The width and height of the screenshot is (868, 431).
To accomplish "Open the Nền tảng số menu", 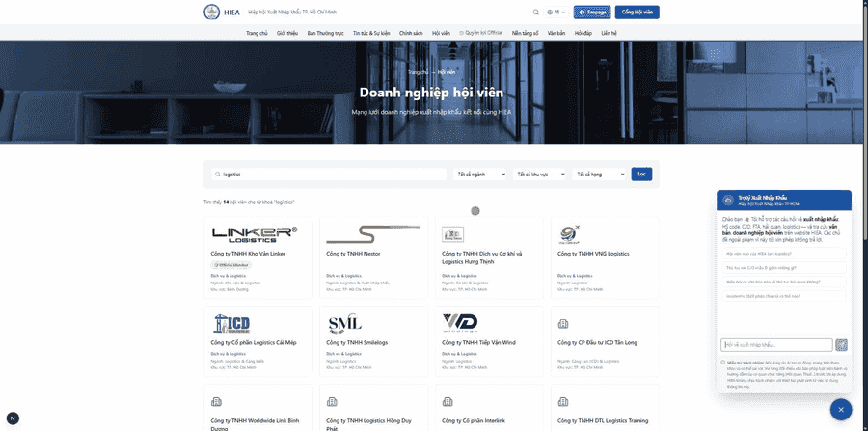I will pos(526,33).
